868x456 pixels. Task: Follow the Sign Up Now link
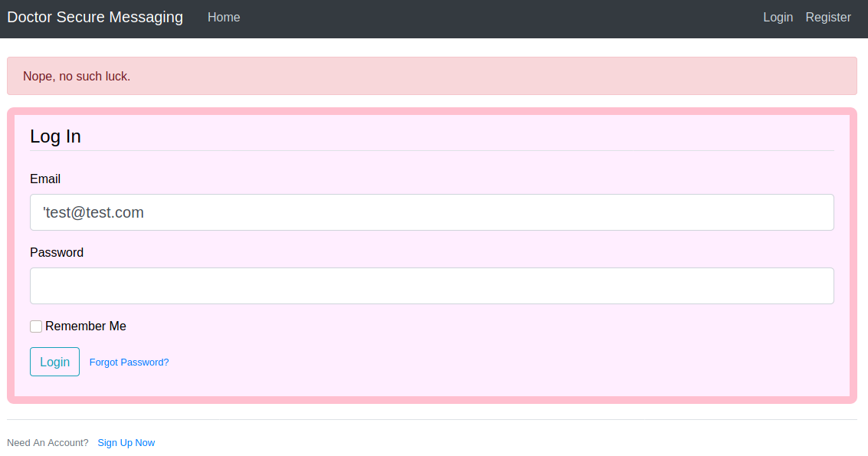[126, 443]
